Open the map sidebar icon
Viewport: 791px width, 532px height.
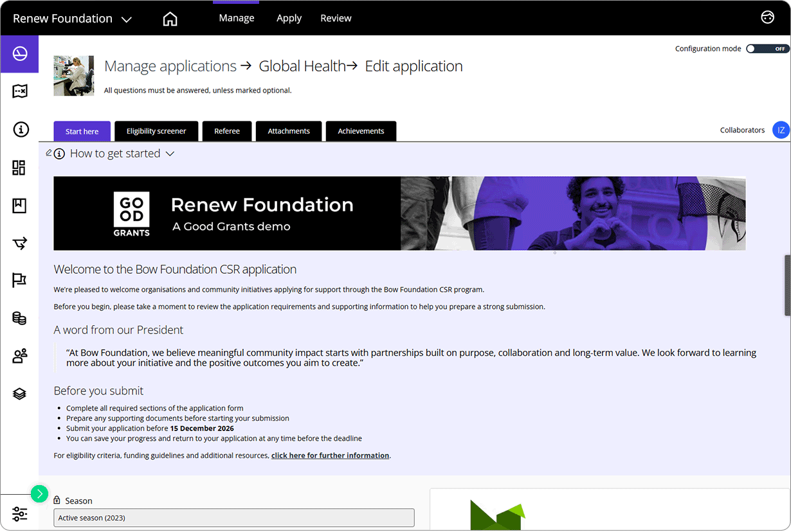coord(19,91)
